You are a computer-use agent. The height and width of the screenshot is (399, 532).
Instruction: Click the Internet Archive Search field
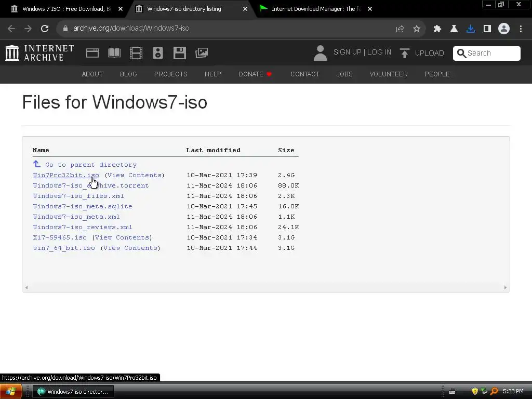[x=486, y=54]
